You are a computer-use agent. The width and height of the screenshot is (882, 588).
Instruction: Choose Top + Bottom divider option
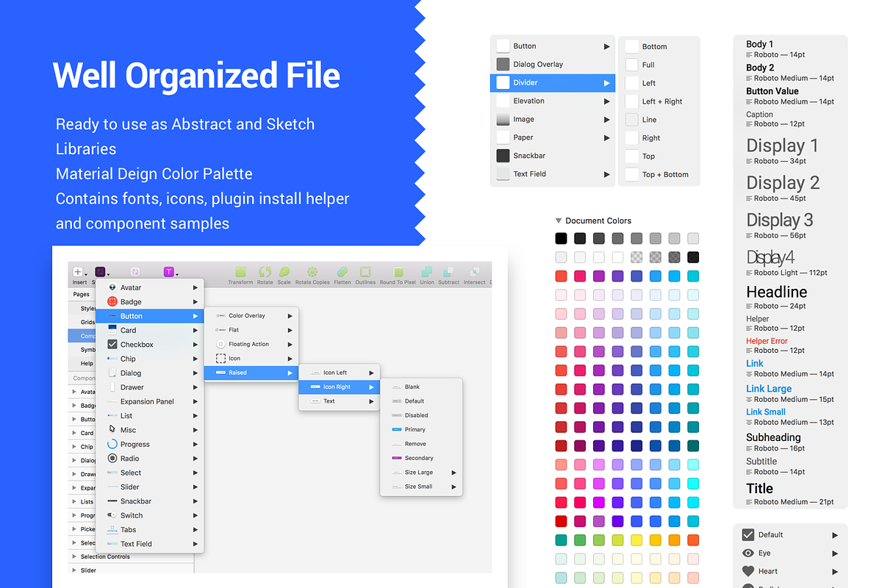click(x=659, y=174)
